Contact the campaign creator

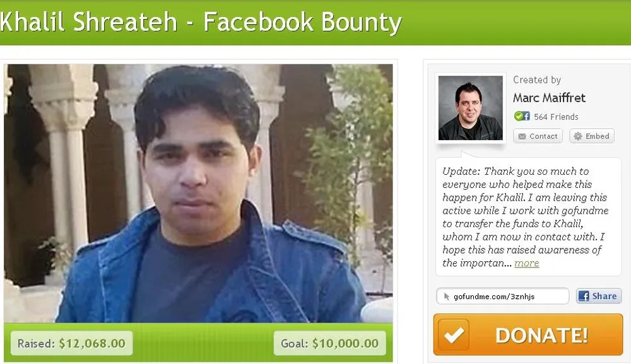coord(538,136)
